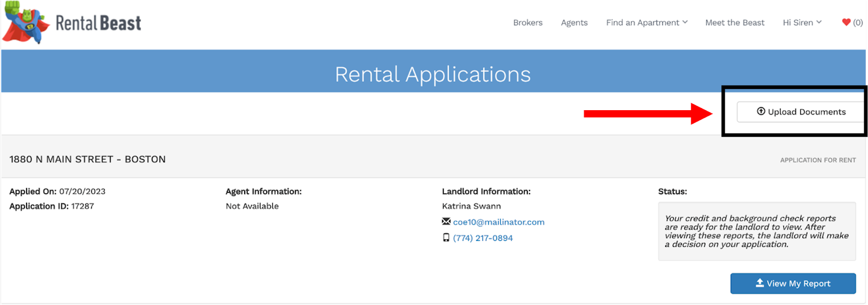Open Meet the Beast page

point(735,22)
